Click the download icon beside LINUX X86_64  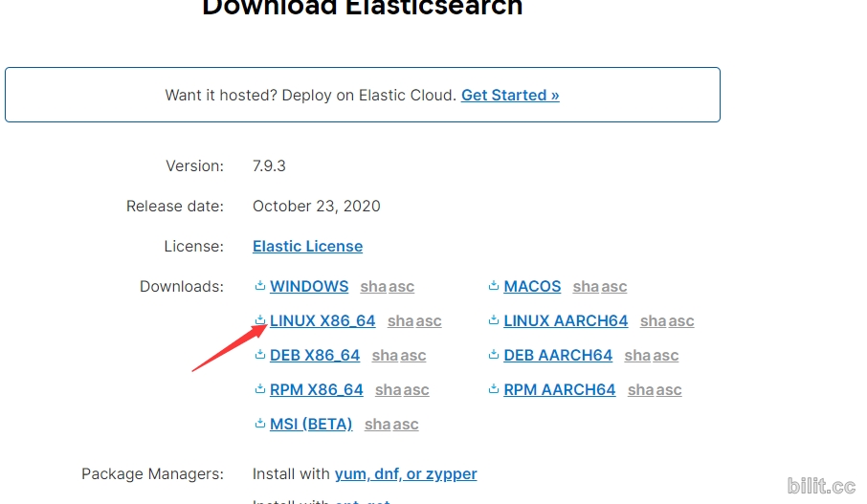click(x=260, y=320)
